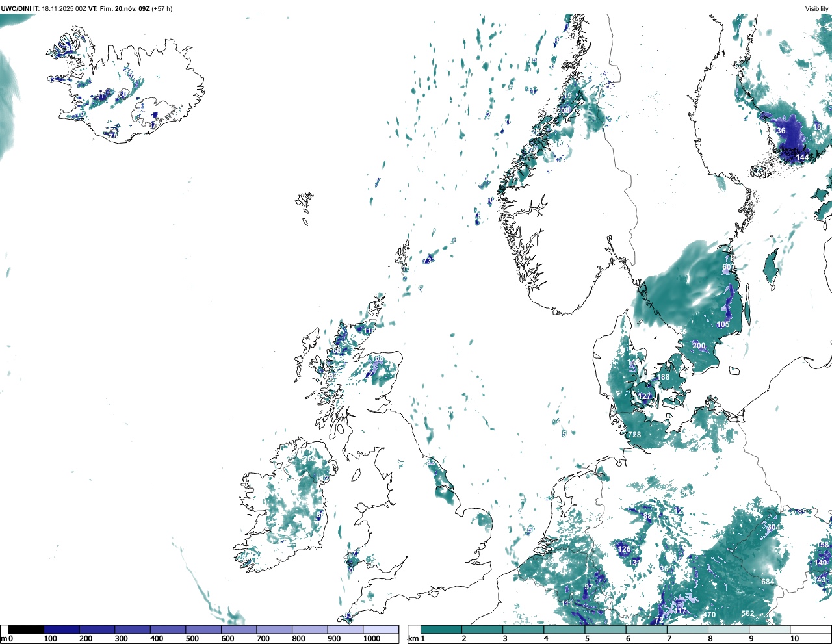Select the 300–400 m legend swatch
832x644 pixels.
tap(133, 629)
